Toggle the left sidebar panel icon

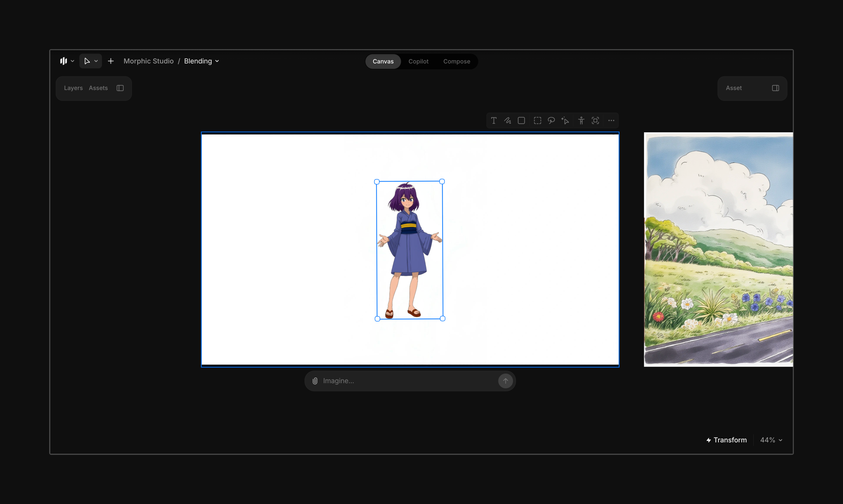[x=120, y=88]
